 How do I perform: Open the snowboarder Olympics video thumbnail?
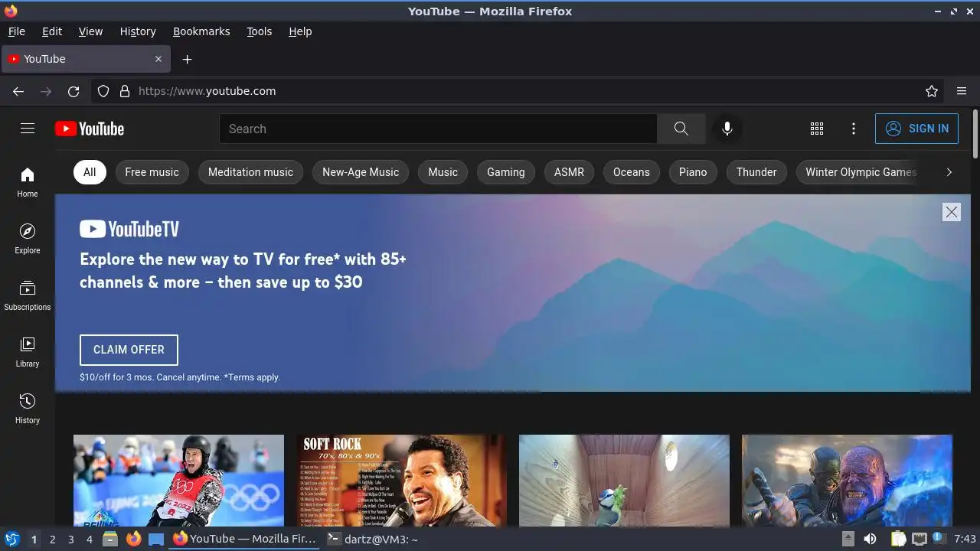(178, 481)
